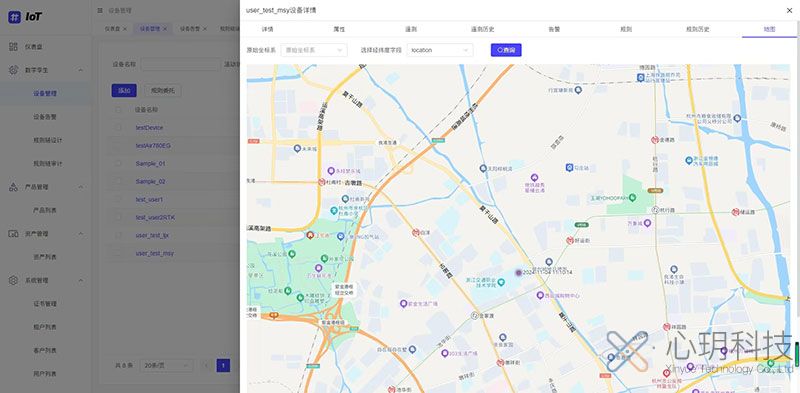Screen dimensions: 800x393
Task: Click the 万象城 purple map marker
Action: click(x=647, y=223)
